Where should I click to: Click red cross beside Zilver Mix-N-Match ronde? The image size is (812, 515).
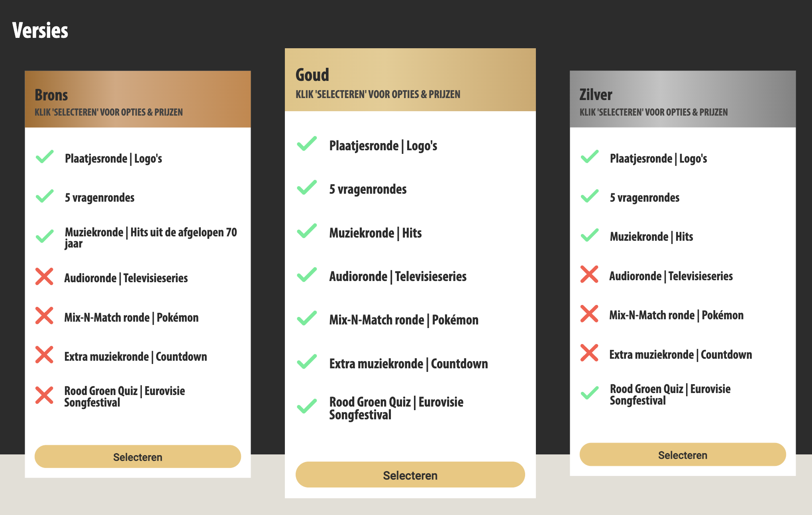(589, 314)
